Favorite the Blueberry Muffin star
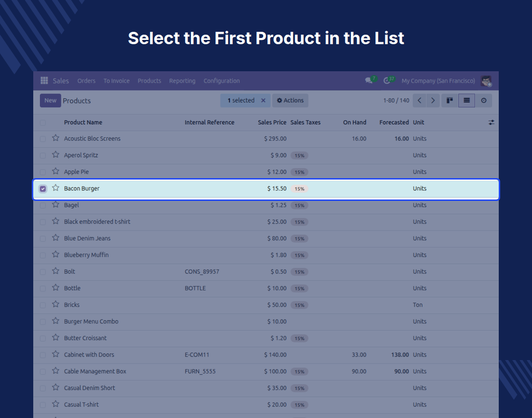Viewport: 532px width, 418px height. [56, 254]
